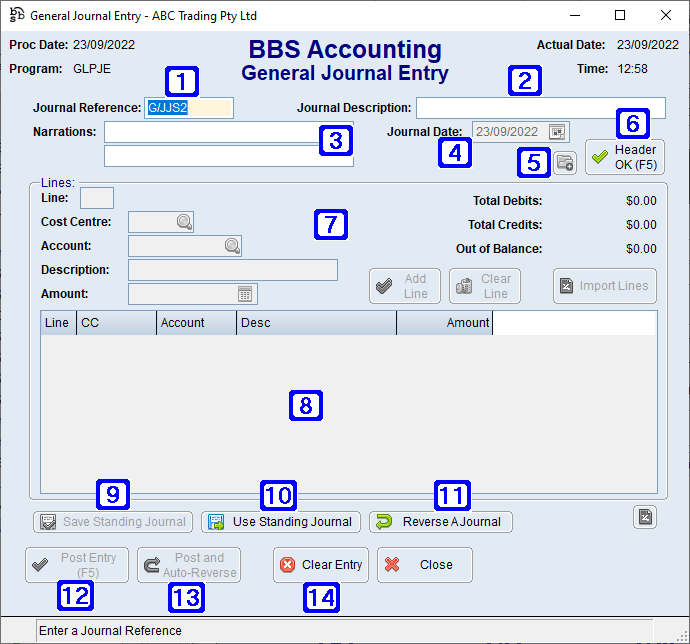Image resolution: width=690 pixels, height=644 pixels.
Task: Open the calculator icon in Amount field
Action: (x=246, y=294)
